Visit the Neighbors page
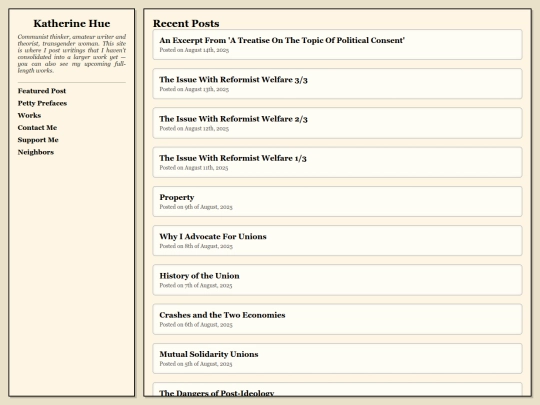This screenshot has width=540, height=405. [x=36, y=152]
